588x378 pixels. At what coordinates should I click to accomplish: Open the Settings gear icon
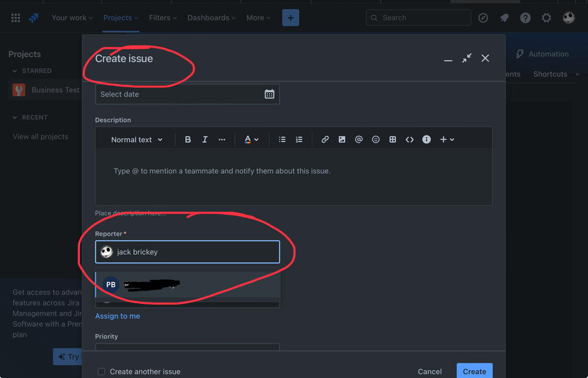(x=546, y=18)
